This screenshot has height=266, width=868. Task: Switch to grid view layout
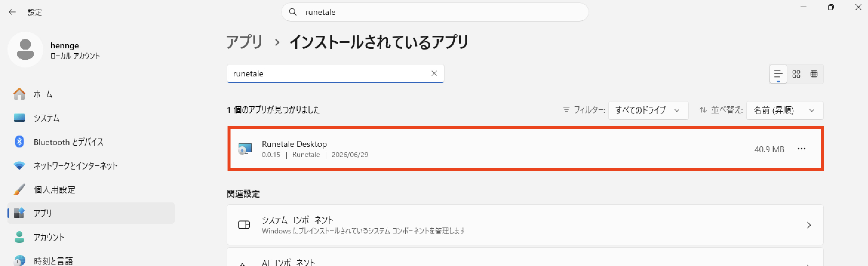(796, 74)
